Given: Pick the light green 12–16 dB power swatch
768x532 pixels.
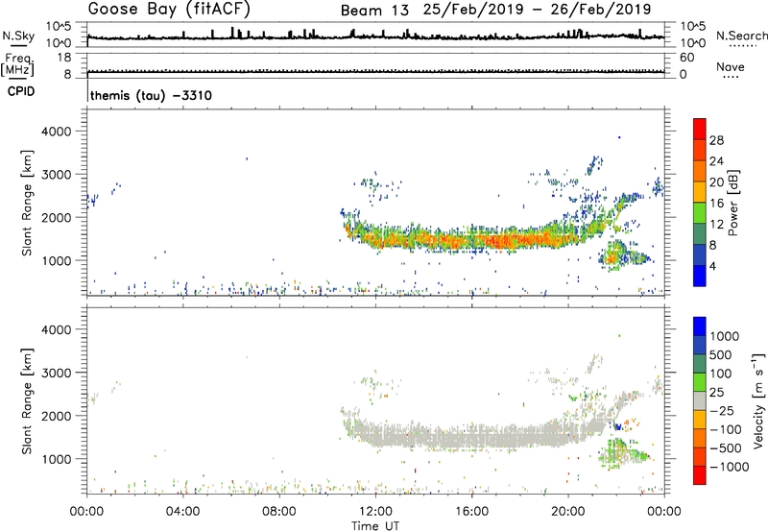Looking at the screenshot, I should tap(700, 212).
